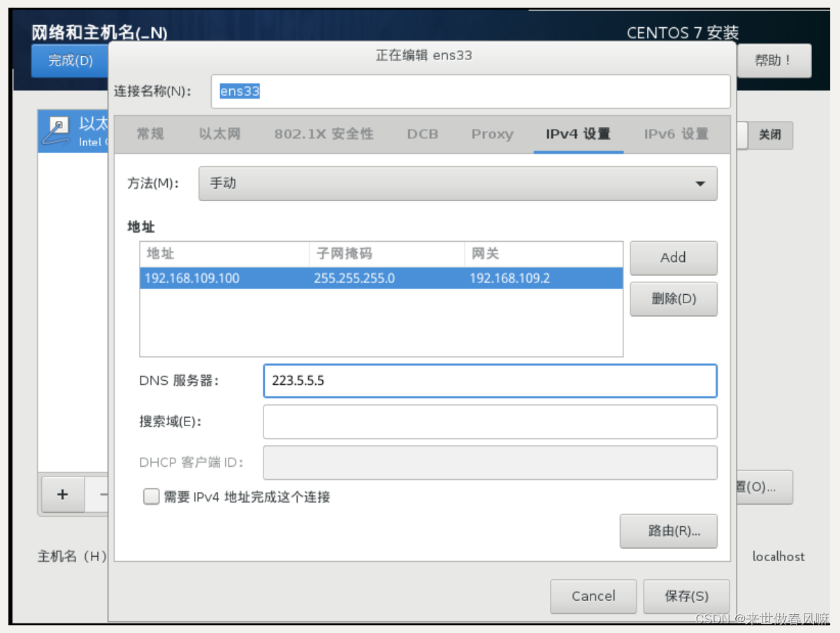
Task: Click the localhost hostname text
Action: pyautogui.click(x=779, y=557)
